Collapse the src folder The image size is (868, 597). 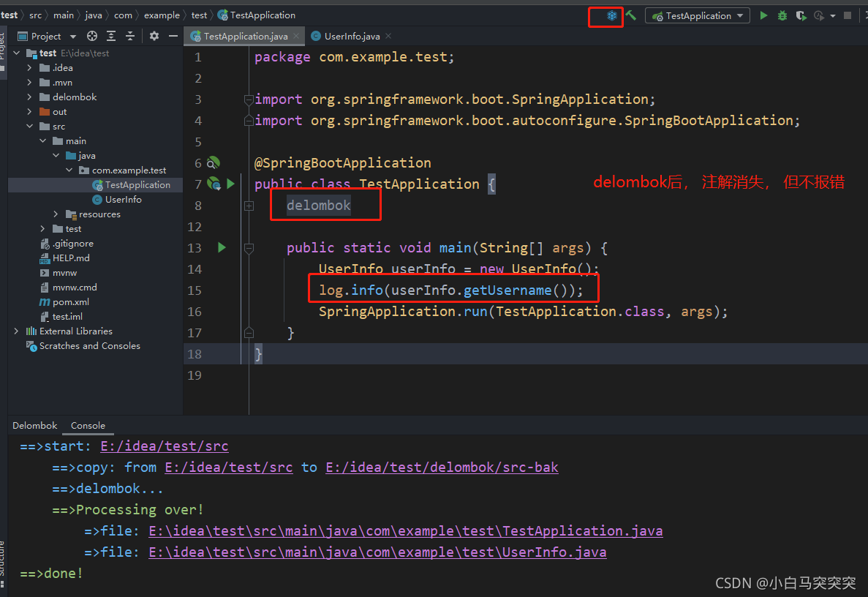(29, 127)
